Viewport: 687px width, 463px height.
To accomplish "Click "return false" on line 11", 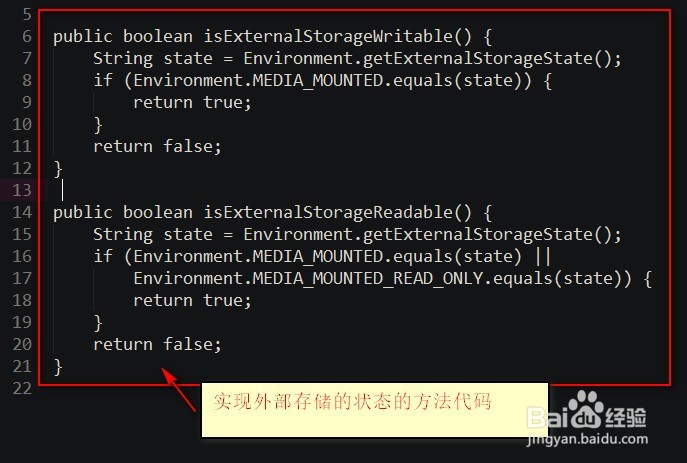I will (156, 146).
